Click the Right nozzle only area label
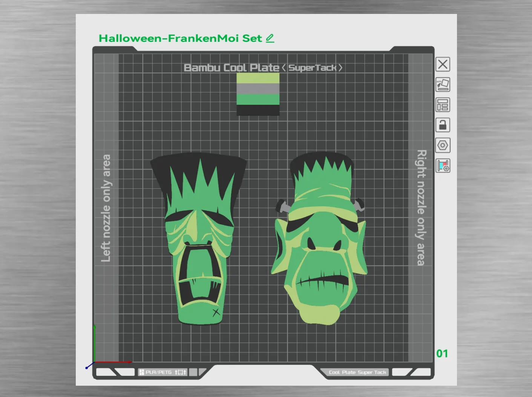The width and height of the screenshot is (532, 397). [x=421, y=208]
